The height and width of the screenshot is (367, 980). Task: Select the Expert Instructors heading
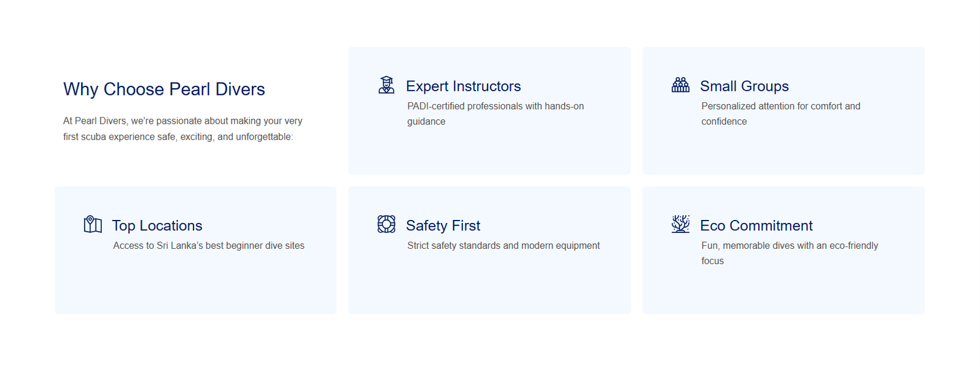pos(463,86)
